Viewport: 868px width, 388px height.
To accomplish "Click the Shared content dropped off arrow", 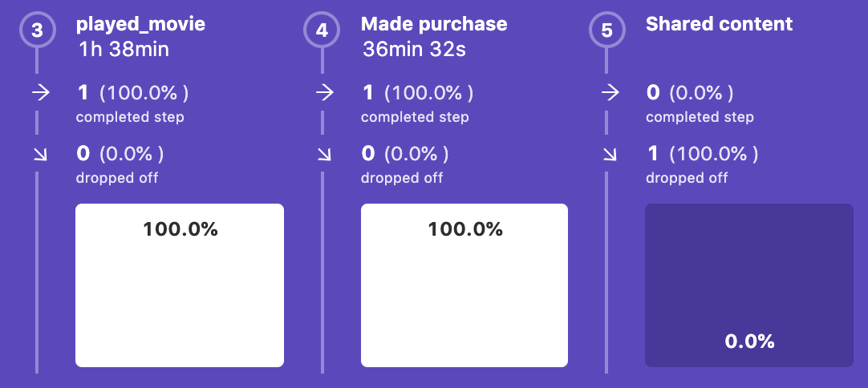I will [x=608, y=153].
